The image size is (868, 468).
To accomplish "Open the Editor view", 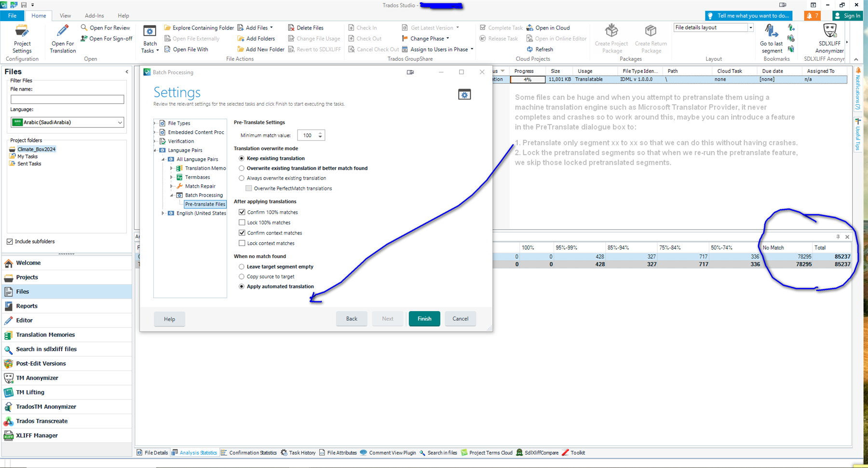I will click(x=67, y=320).
